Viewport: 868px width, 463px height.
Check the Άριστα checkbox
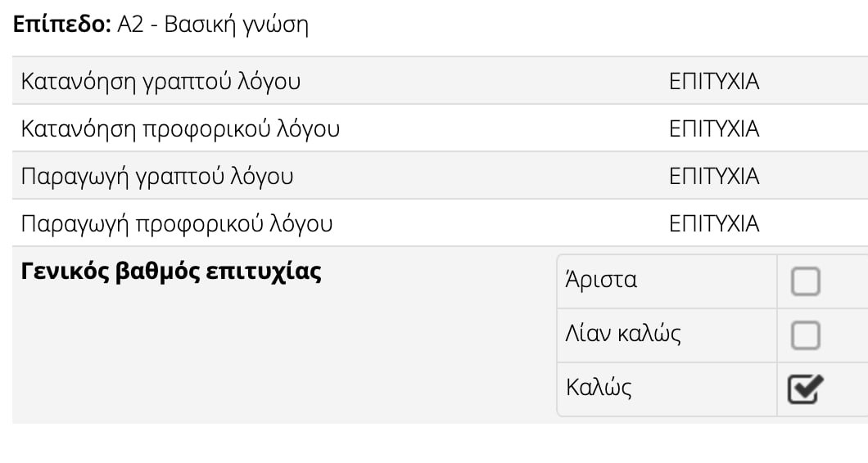(805, 282)
